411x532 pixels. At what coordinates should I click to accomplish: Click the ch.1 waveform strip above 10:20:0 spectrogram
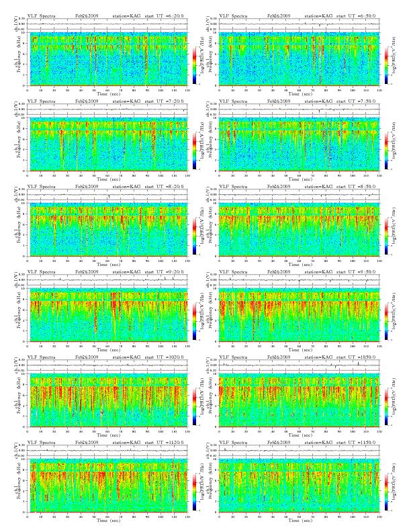tap(107, 365)
